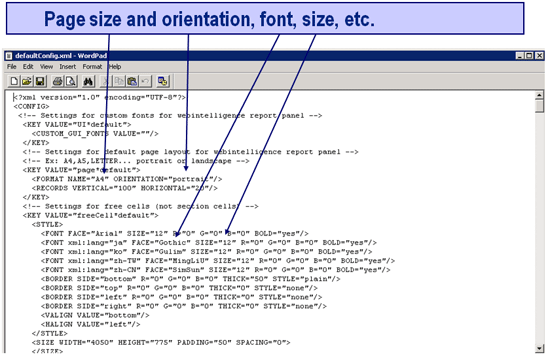The height and width of the screenshot is (361, 550).
Task: Click the comment about custom fonts settings
Action: coord(170,115)
